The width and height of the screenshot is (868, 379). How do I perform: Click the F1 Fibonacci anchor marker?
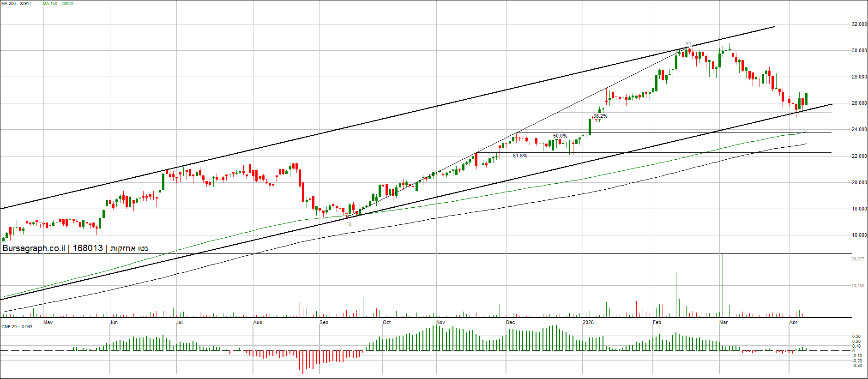[688, 44]
